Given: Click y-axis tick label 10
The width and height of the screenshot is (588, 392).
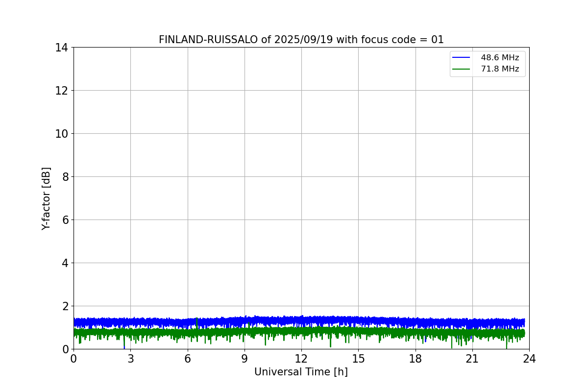Looking at the screenshot, I should point(62,134).
